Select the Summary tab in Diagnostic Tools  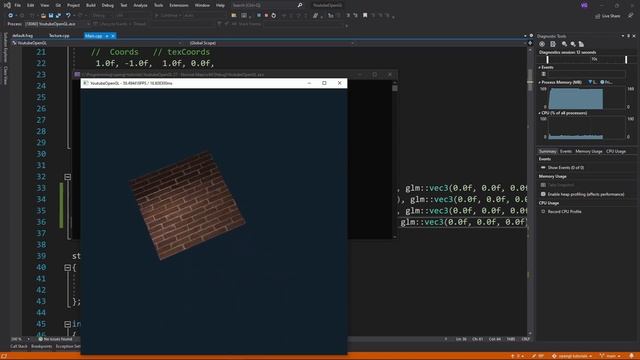[x=547, y=151]
